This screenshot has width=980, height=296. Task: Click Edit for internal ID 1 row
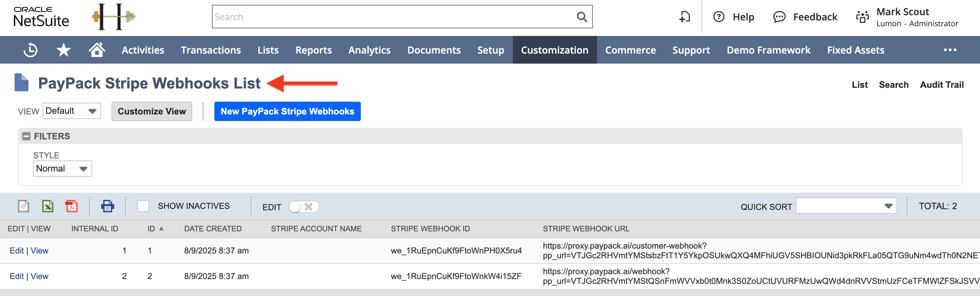pyautogui.click(x=17, y=251)
